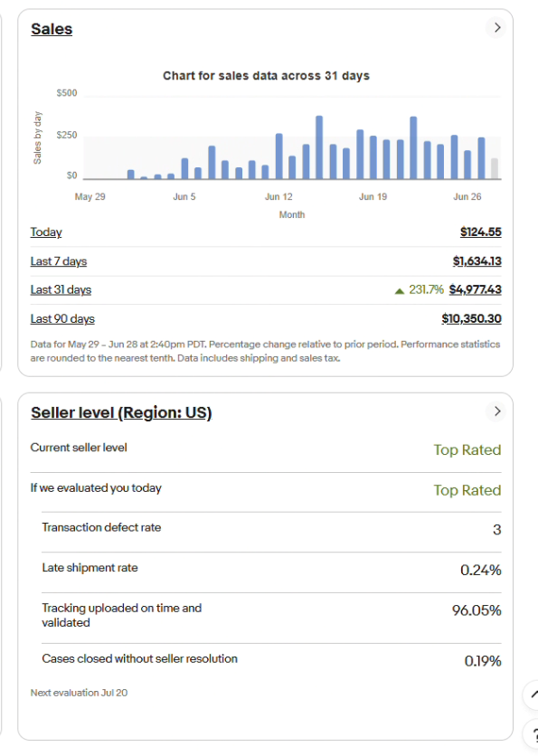Image resolution: width=538 pixels, height=756 pixels.
Task: Click Top Rated beside If we evaluated you today
Action: coord(467,490)
